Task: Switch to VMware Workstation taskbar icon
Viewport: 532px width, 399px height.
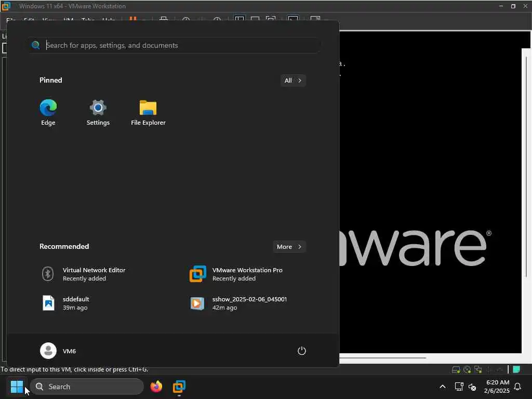Action: (x=179, y=387)
